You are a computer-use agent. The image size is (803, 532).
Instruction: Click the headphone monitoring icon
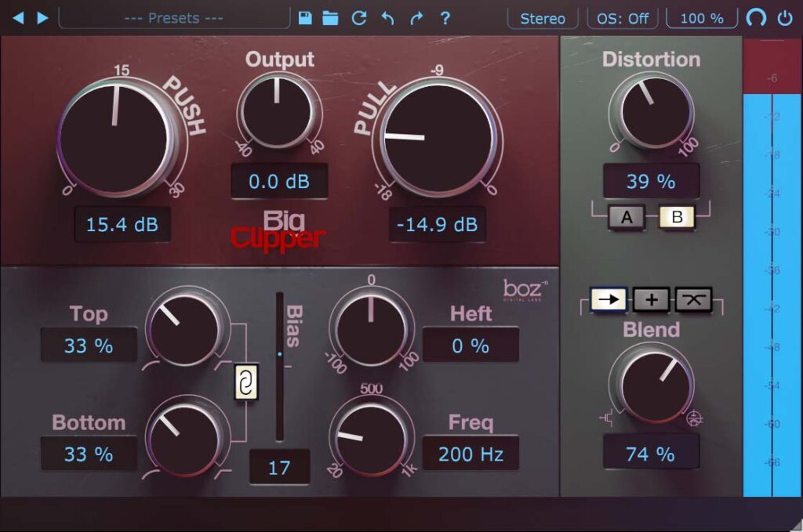pos(757,18)
